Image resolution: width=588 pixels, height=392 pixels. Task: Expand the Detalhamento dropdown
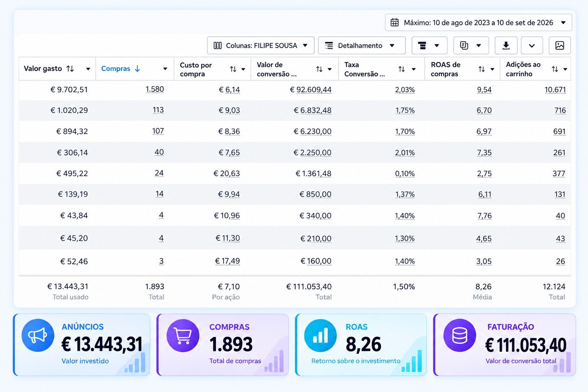click(362, 46)
